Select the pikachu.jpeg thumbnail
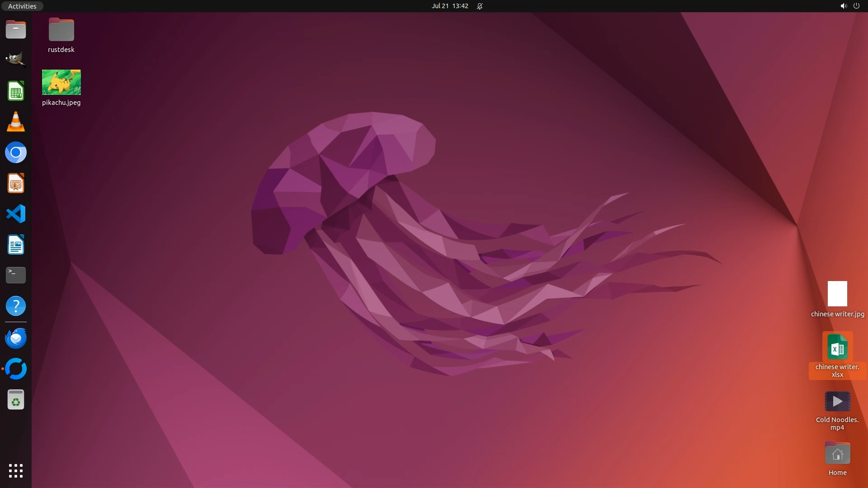The width and height of the screenshot is (868, 488). click(x=61, y=82)
